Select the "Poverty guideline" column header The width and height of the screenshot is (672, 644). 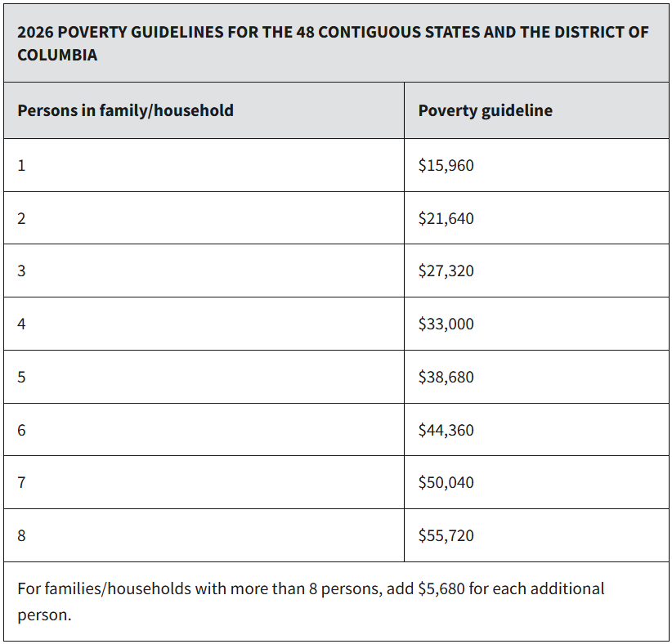tap(485, 110)
